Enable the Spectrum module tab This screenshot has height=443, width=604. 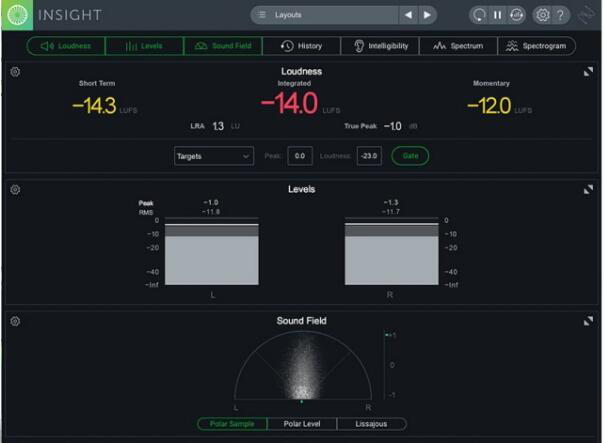(x=458, y=46)
